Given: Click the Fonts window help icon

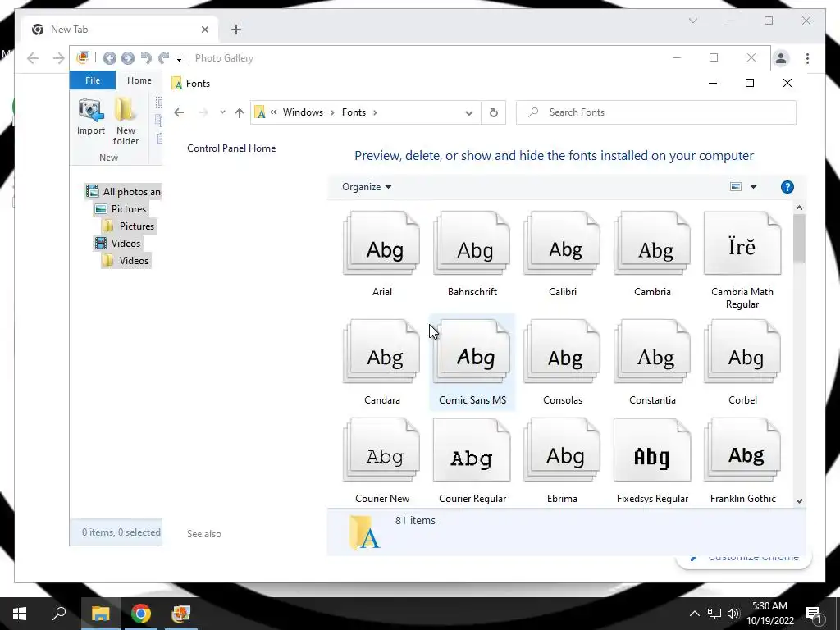Looking at the screenshot, I should [x=787, y=187].
